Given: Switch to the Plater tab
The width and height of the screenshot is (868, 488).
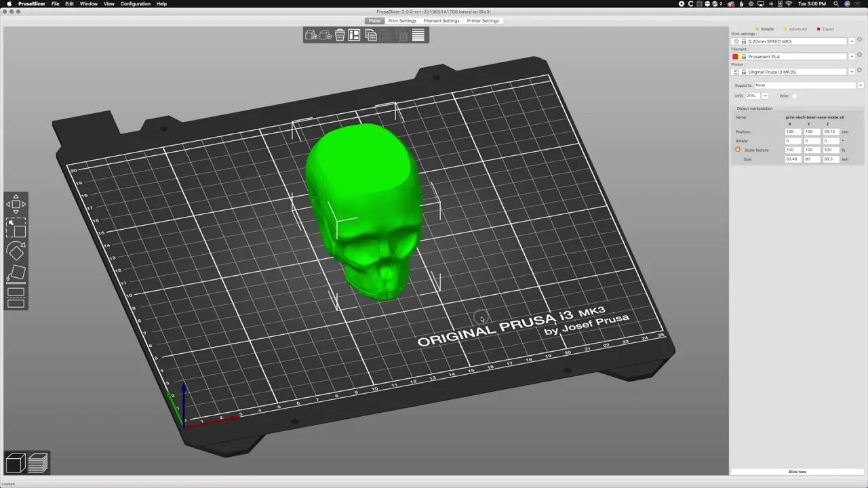Looking at the screenshot, I should click(x=374, y=20).
